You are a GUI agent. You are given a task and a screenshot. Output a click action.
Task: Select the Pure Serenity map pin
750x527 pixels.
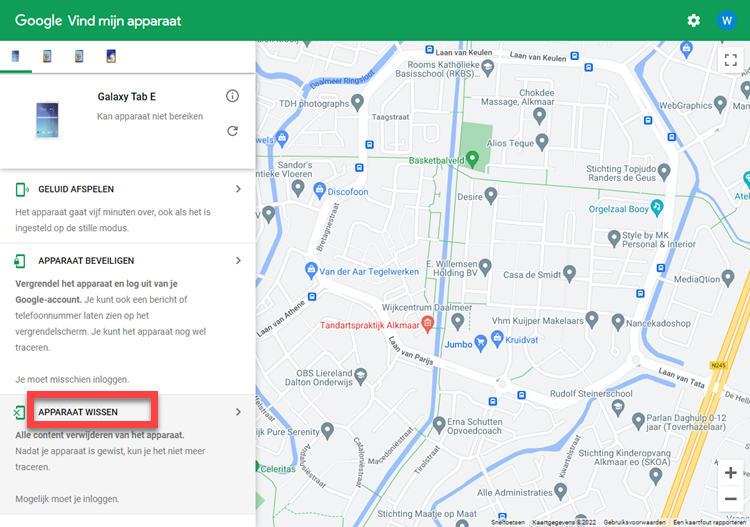coord(327,430)
